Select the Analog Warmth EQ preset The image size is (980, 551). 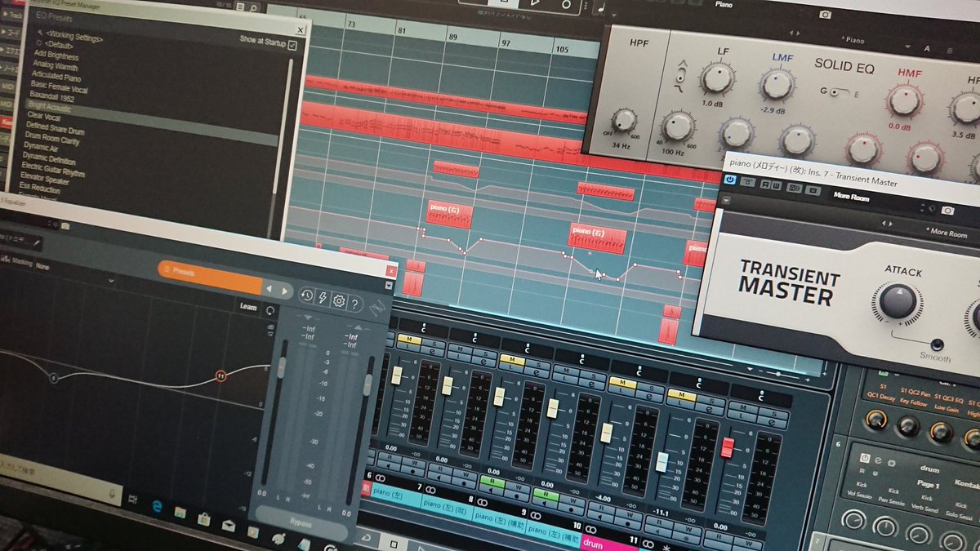click(56, 64)
